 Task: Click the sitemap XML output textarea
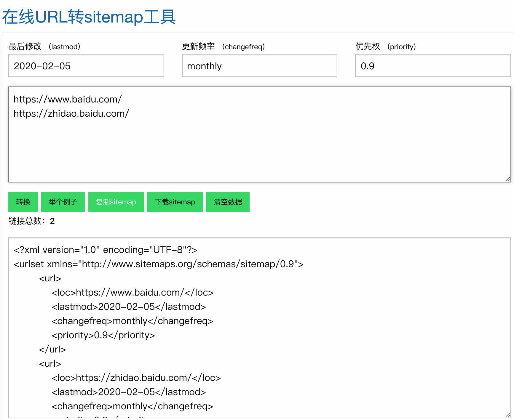point(260,328)
